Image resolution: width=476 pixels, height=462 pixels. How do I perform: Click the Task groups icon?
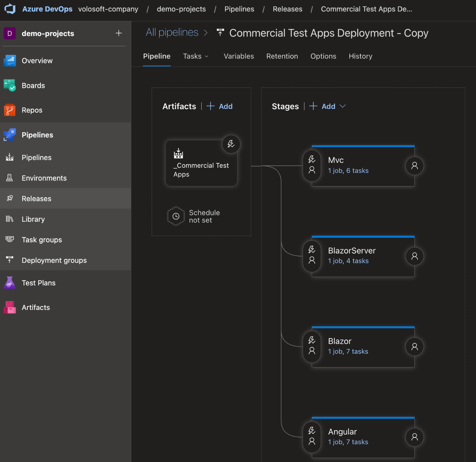(x=10, y=239)
